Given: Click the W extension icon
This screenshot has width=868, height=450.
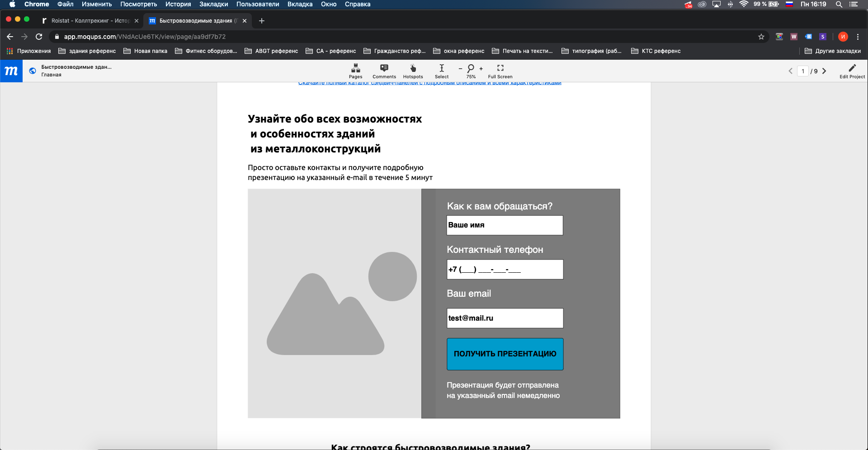Looking at the screenshot, I should [x=794, y=37].
